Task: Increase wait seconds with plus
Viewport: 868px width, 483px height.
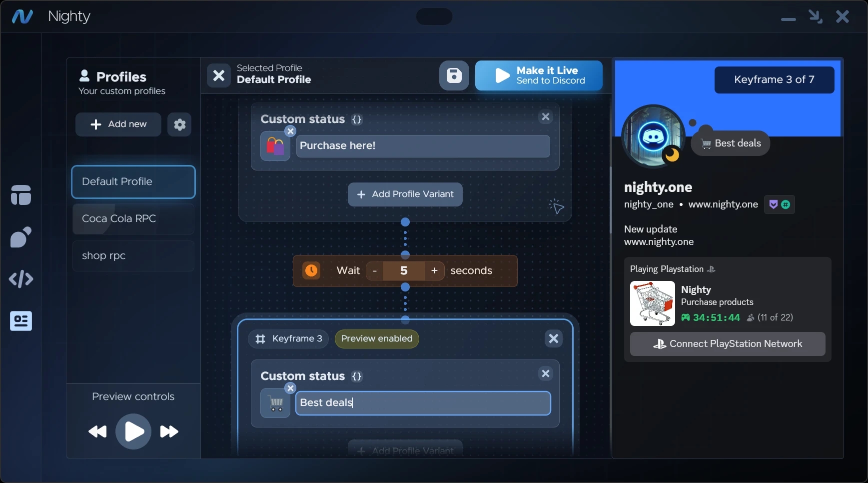Action: [x=435, y=271]
